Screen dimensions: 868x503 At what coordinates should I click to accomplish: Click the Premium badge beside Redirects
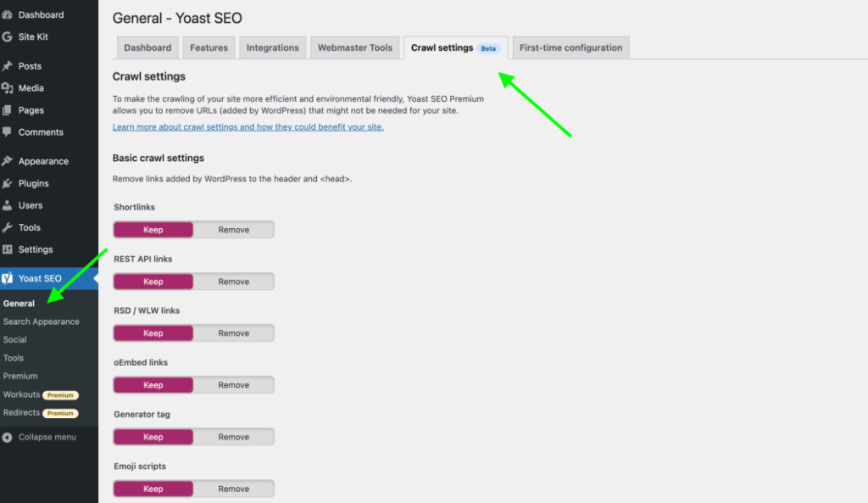[60, 413]
